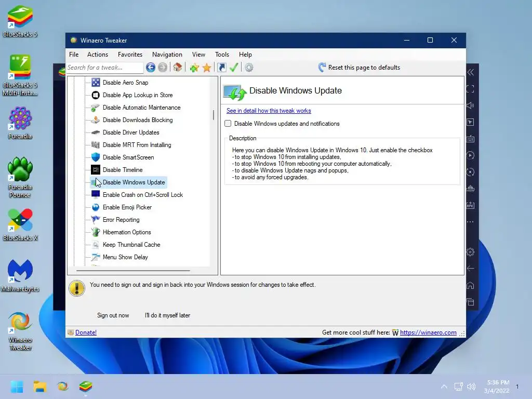This screenshot has width=532, height=399.
Task: Select Disable Driver Updates tweak
Action: coord(131,132)
